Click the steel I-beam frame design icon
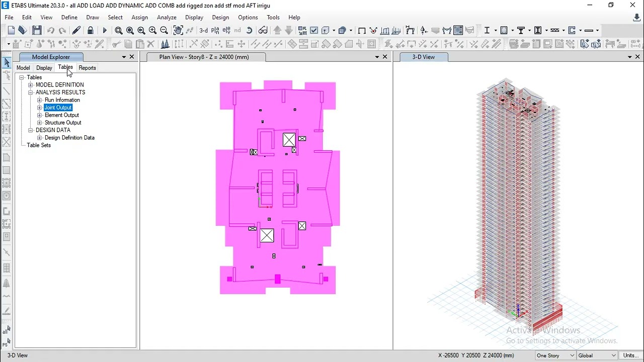 [x=487, y=31]
